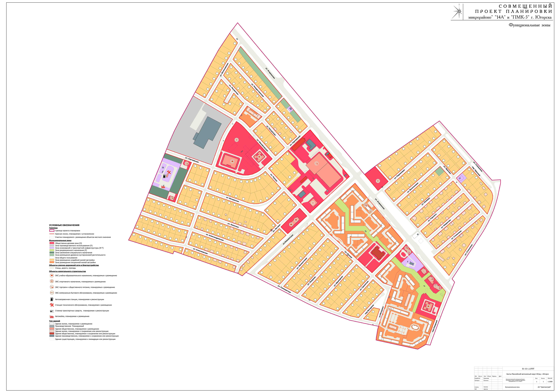Viewport: 556px width, 392px height.
Task: Click legend heading УСЛОВНЫЕ ОБОЗНАЧЕНИЯ
Action: [x=64, y=225]
